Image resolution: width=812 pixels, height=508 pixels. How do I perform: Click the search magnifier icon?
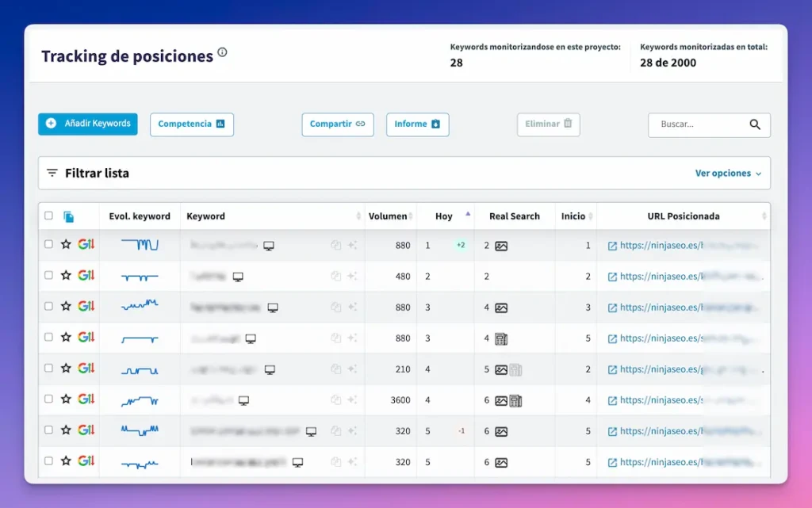(756, 124)
